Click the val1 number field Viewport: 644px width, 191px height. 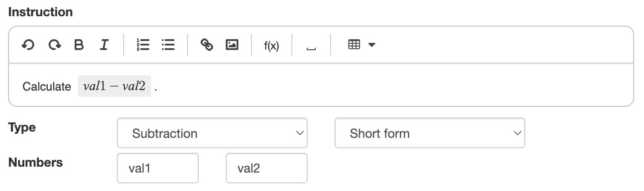click(157, 168)
